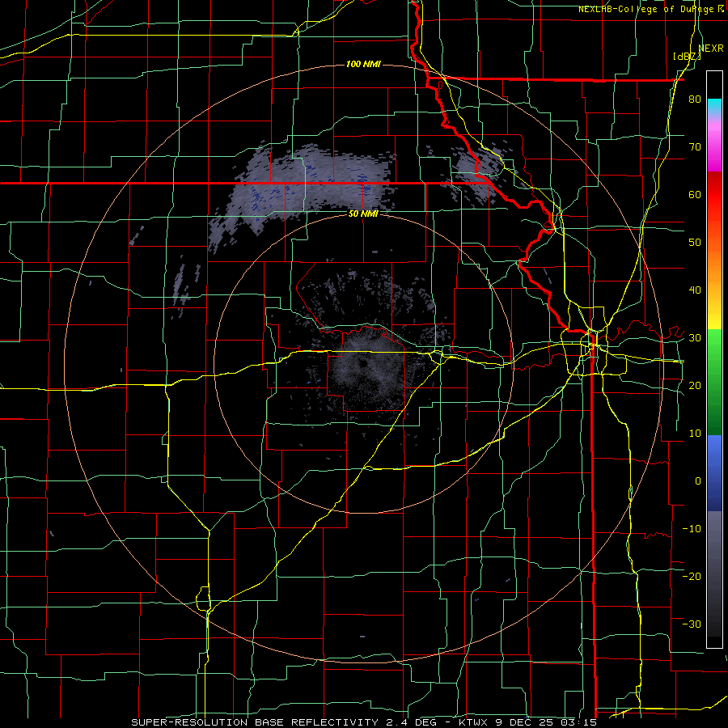The width and height of the screenshot is (728, 728).
Task: Click the 70 value on the dBZ scale
Action: coord(695,146)
